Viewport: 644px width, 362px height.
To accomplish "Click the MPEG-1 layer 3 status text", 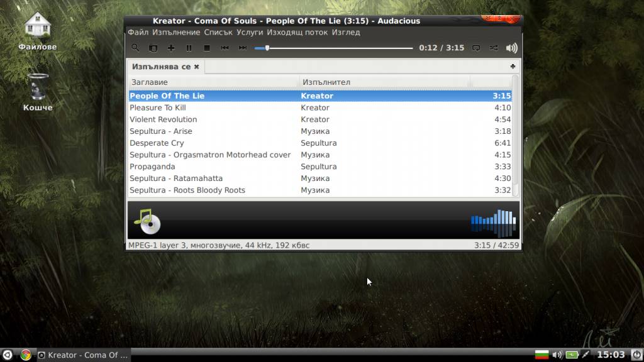I will tap(219, 245).
